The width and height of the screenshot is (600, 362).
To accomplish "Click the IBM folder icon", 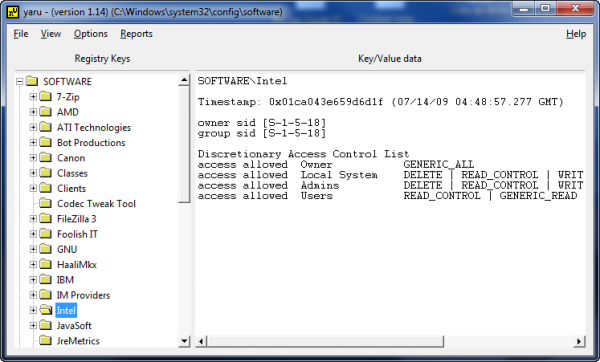I will pyautogui.click(x=46, y=279).
